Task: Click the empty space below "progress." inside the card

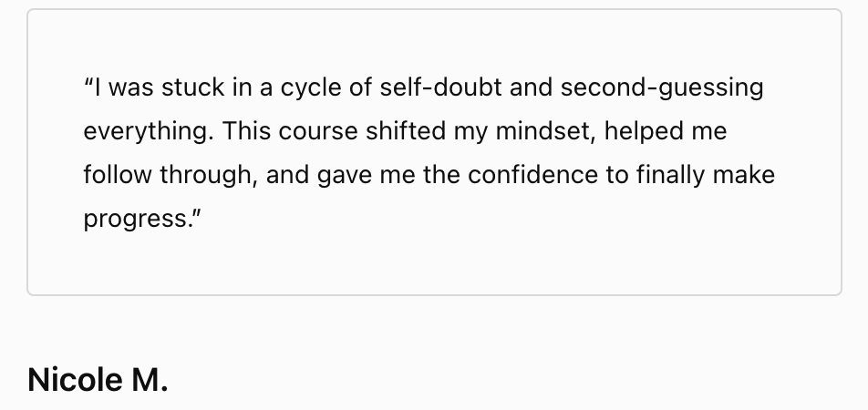Action: [274, 264]
